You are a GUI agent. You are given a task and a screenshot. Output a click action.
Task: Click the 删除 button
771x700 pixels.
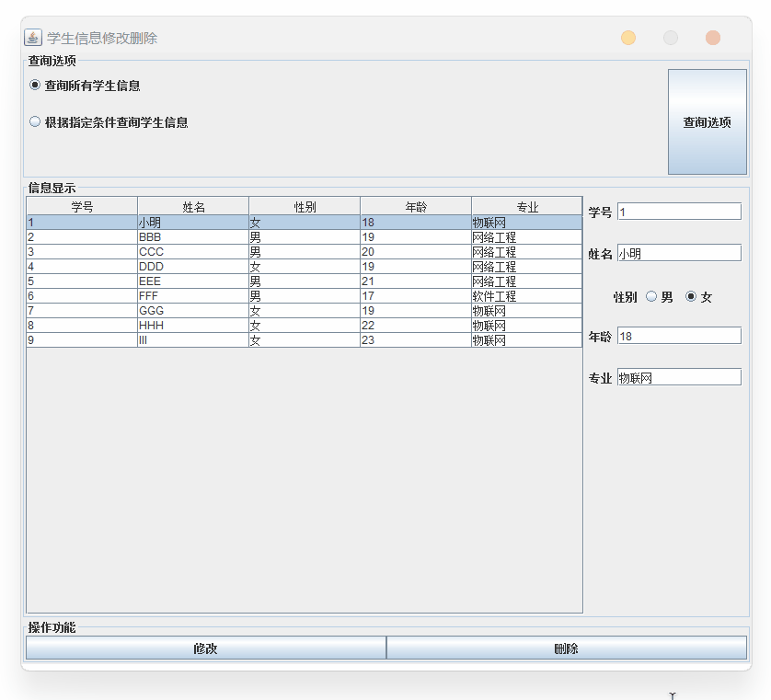coord(567,648)
